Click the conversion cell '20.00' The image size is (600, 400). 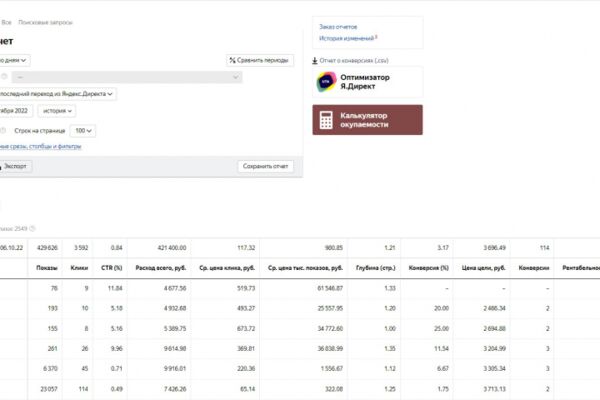pos(442,308)
